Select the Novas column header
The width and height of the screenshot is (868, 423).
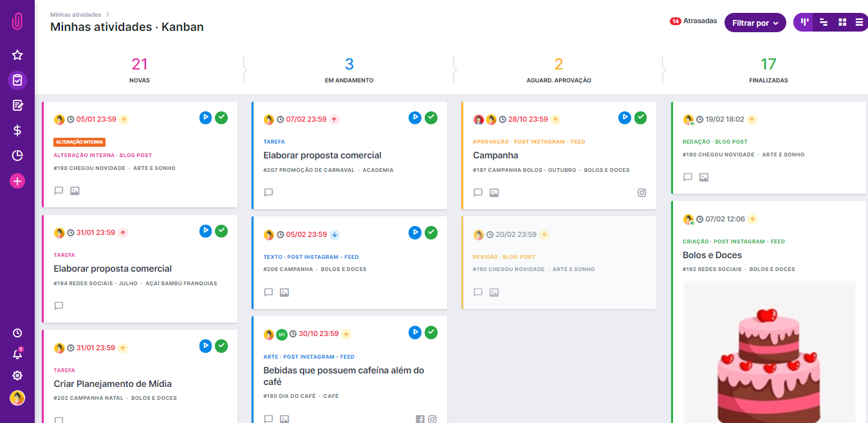point(140,70)
